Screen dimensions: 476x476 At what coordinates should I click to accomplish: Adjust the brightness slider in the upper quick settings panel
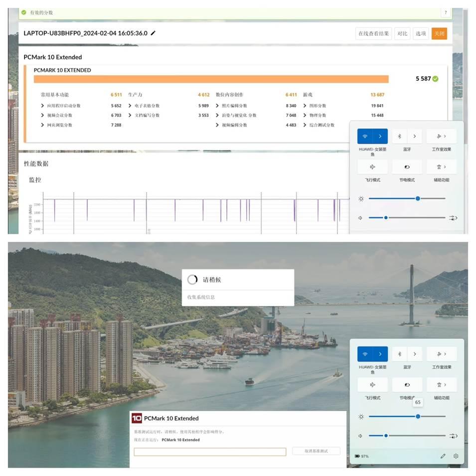click(x=407, y=198)
